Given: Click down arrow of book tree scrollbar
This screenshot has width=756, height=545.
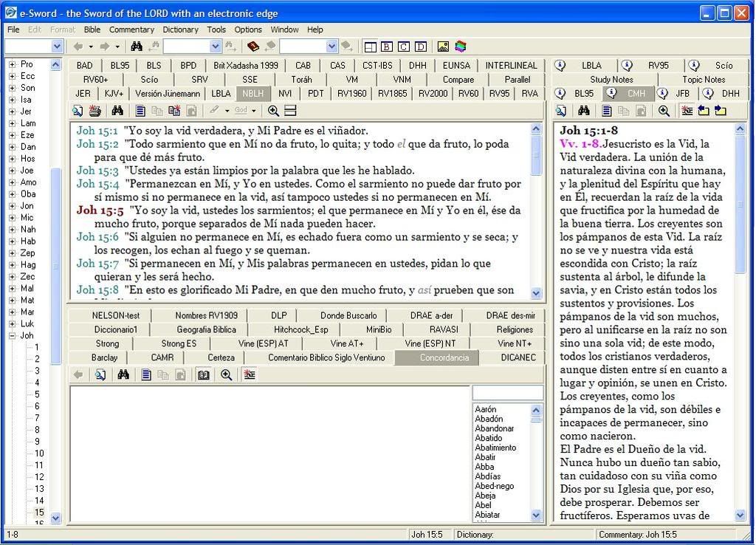Looking at the screenshot, I should click(x=56, y=518).
